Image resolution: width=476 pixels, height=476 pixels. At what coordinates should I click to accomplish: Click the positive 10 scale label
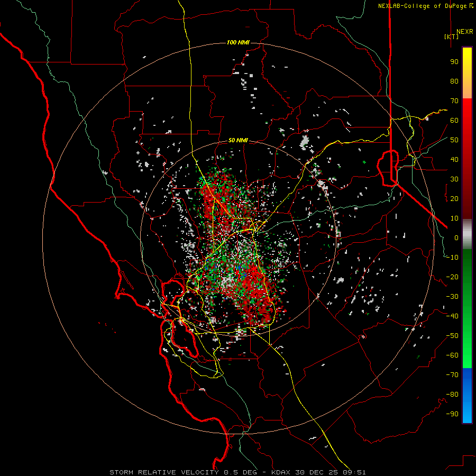coord(454,218)
